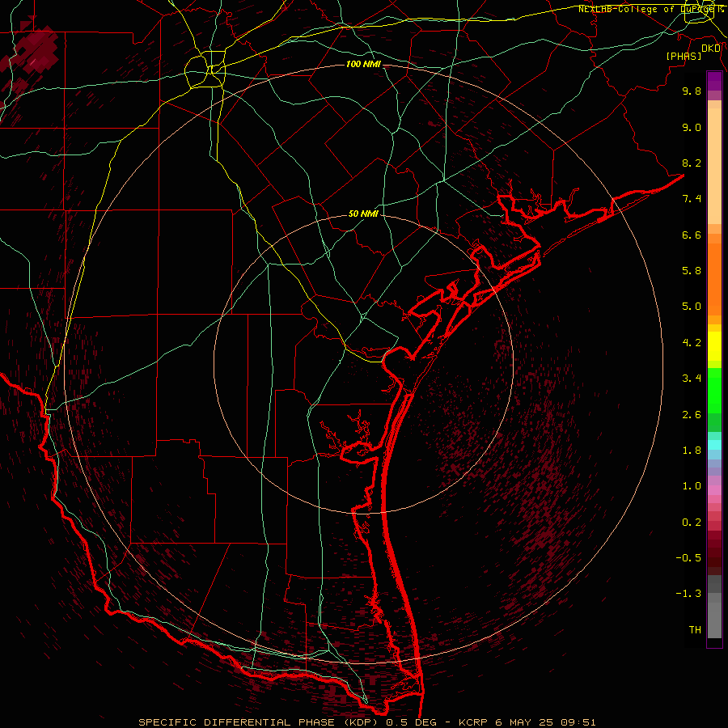The image size is (728, 728).
Task: Click the -1.3 legend value
Action: (x=688, y=594)
